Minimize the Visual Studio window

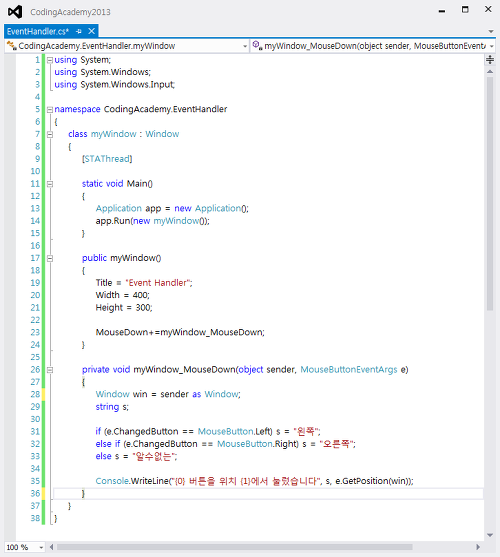click(442, 11)
